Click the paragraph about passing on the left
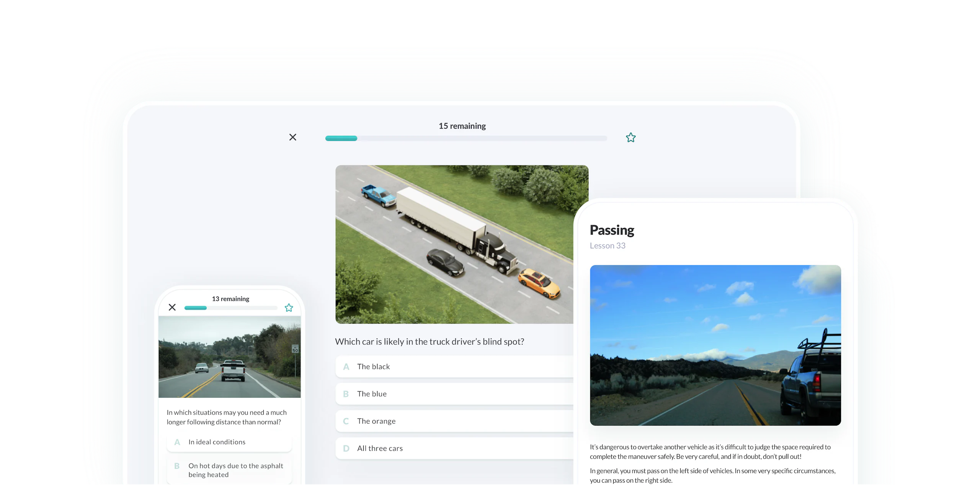The width and height of the screenshot is (980, 485). coord(712,475)
